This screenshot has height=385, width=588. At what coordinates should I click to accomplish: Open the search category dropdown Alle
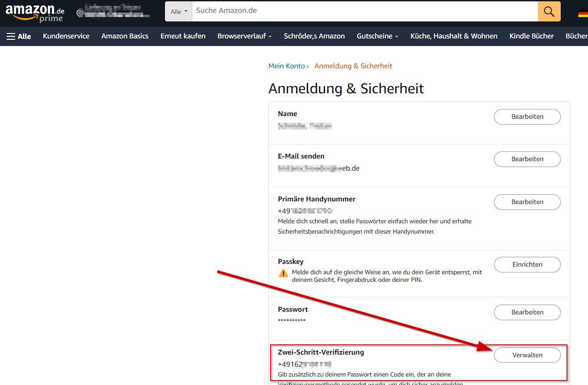point(179,11)
